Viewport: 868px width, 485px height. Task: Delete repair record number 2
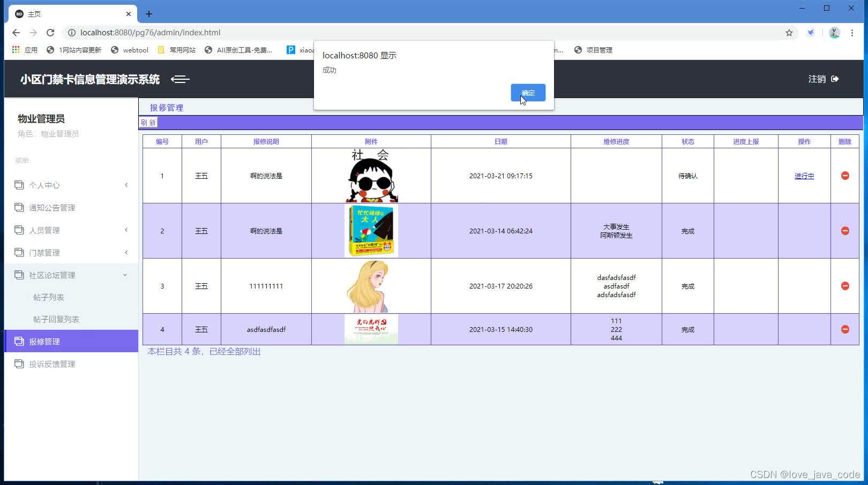click(x=845, y=231)
